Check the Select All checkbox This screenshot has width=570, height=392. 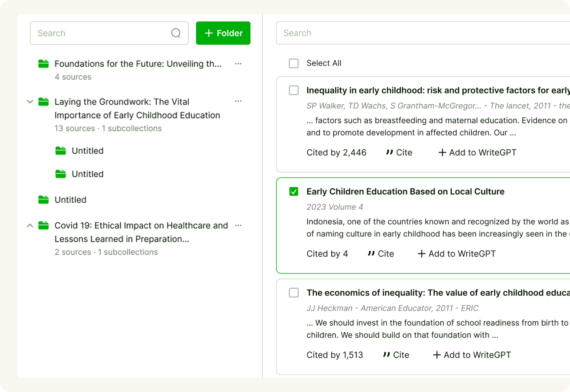[x=294, y=63]
